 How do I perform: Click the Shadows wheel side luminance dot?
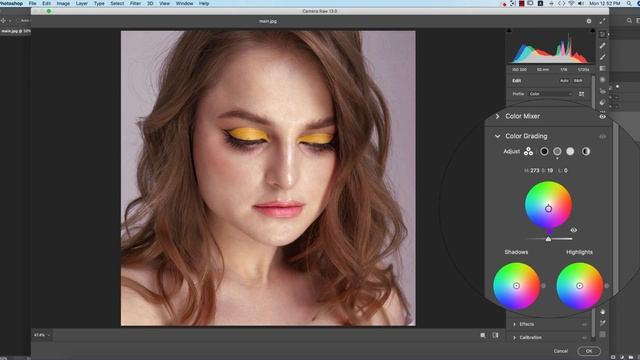point(543,286)
